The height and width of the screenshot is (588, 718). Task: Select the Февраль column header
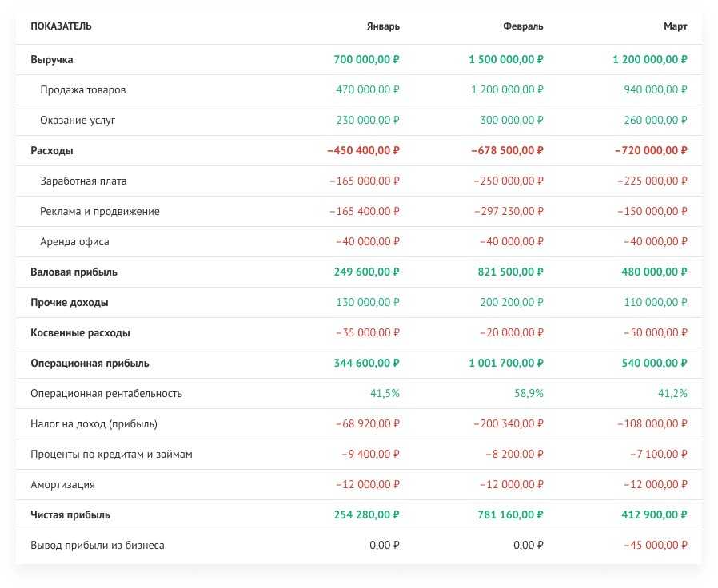point(523,26)
